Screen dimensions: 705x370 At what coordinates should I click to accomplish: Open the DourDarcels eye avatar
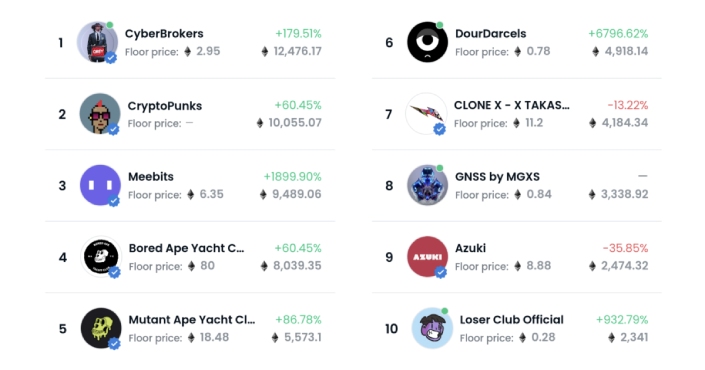click(427, 42)
